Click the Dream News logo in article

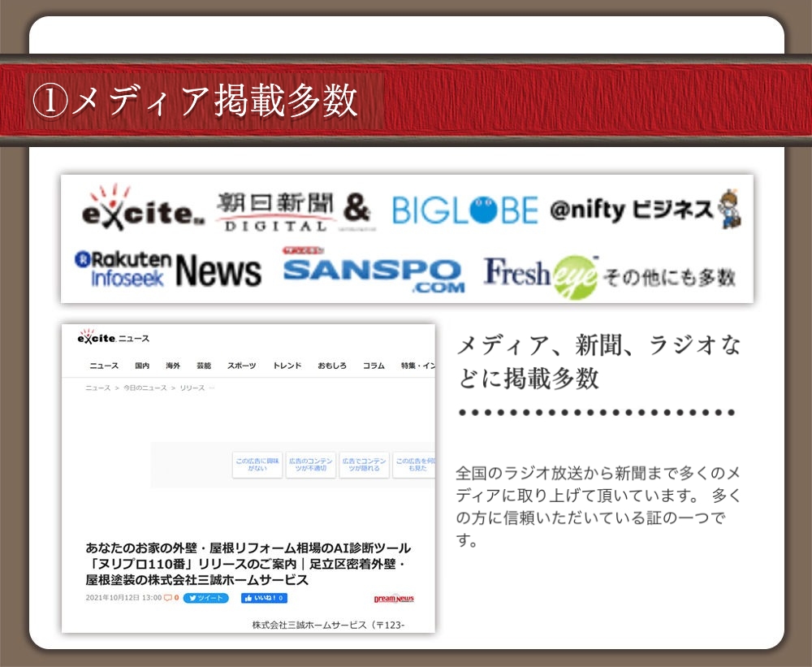coord(394,599)
